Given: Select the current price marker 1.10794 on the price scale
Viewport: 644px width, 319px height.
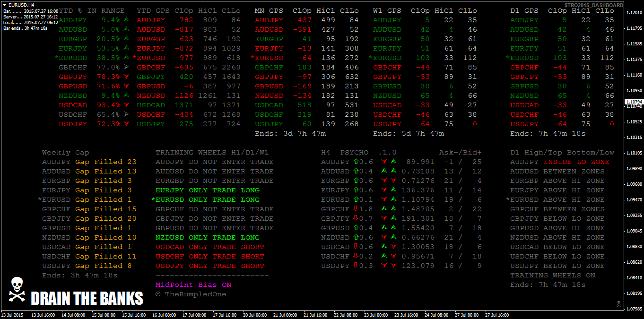Looking at the screenshot, I should [x=634, y=102].
